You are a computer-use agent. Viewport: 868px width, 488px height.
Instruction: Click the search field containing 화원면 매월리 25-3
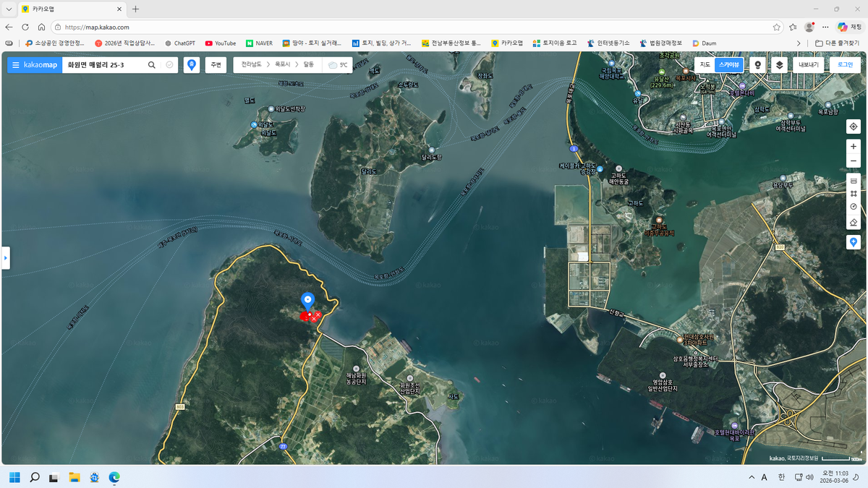(101, 65)
